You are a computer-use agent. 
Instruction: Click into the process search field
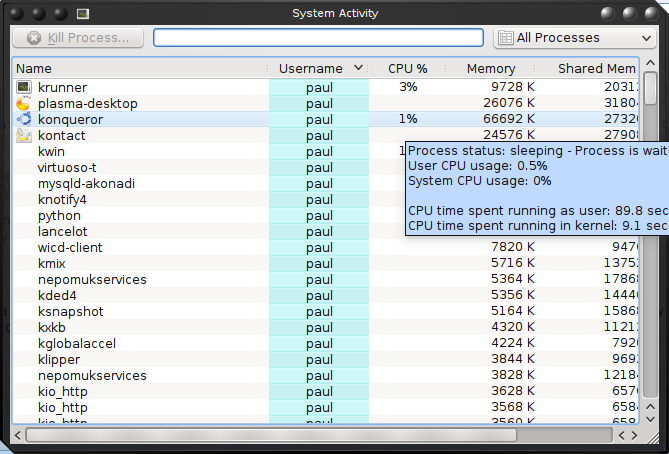coord(319,38)
